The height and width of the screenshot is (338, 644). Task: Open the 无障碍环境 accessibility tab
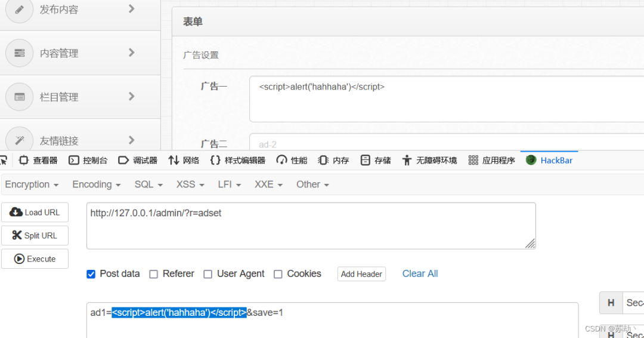click(x=429, y=161)
